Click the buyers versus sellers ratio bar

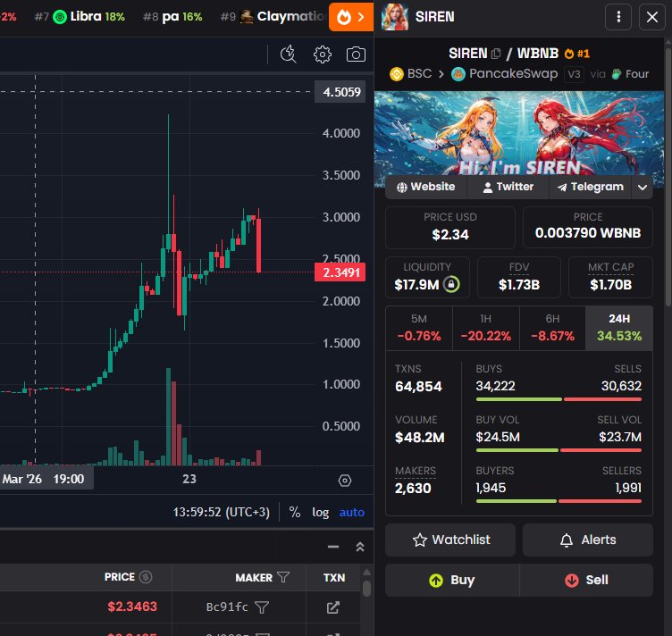(x=559, y=501)
